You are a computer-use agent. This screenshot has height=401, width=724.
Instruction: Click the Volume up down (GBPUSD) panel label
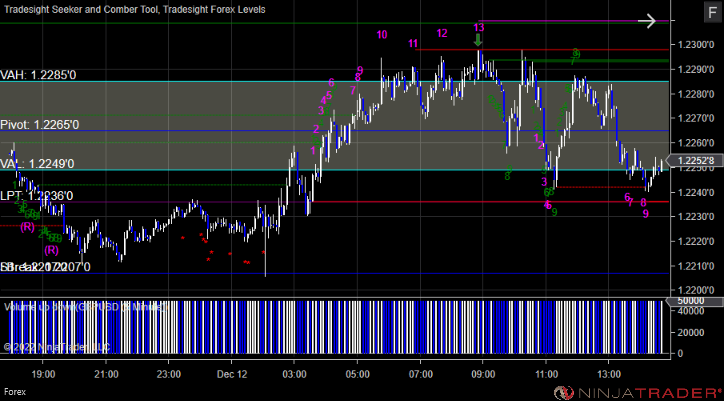pos(85,307)
